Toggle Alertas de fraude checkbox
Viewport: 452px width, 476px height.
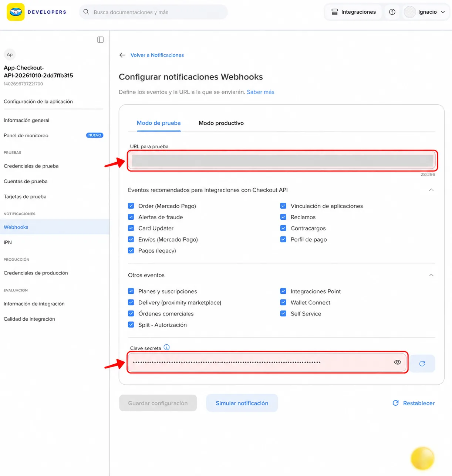click(131, 217)
